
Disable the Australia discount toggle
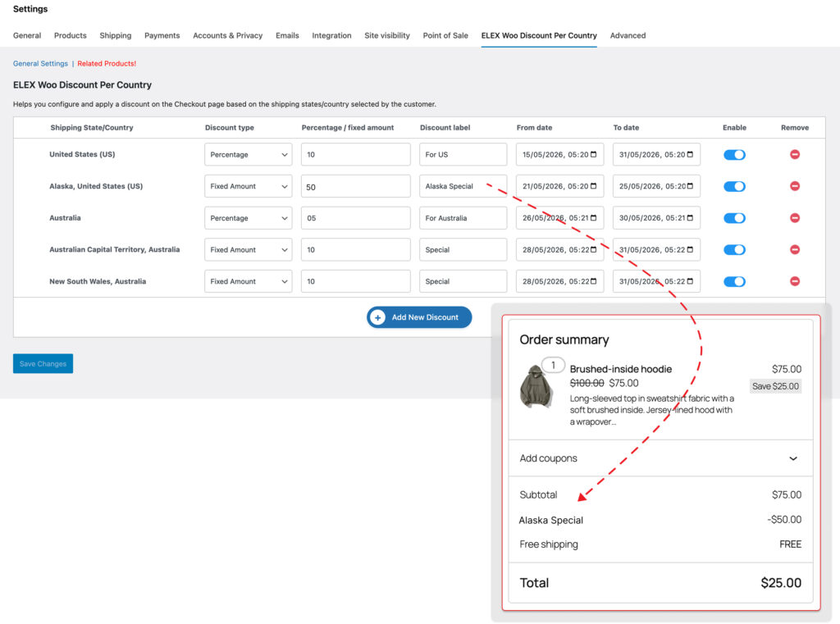pos(734,218)
